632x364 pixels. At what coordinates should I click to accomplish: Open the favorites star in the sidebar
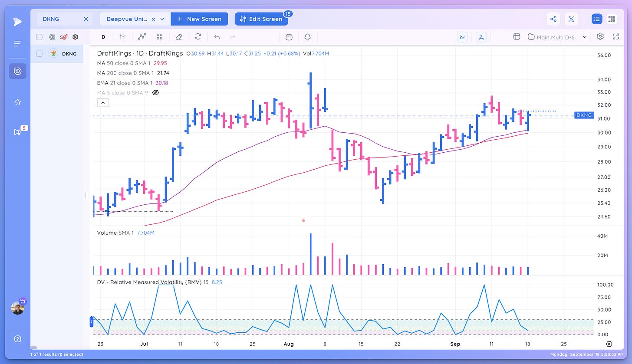[x=17, y=102]
